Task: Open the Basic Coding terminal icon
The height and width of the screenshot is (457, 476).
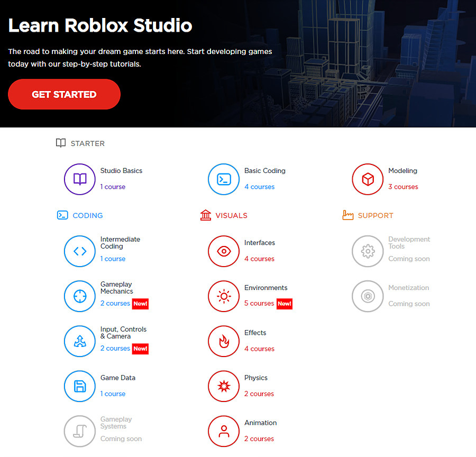Action: tap(224, 179)
